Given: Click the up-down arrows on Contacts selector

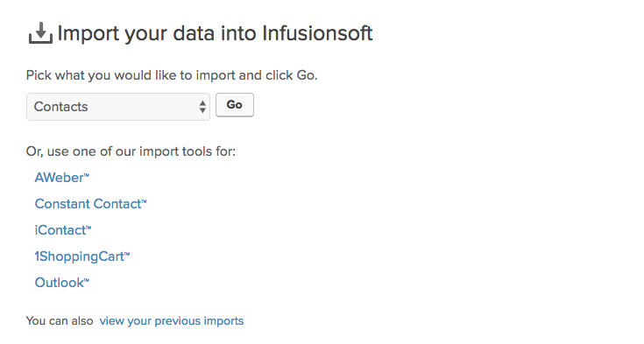Looking at the screenshot, I should tap(202, 107).
